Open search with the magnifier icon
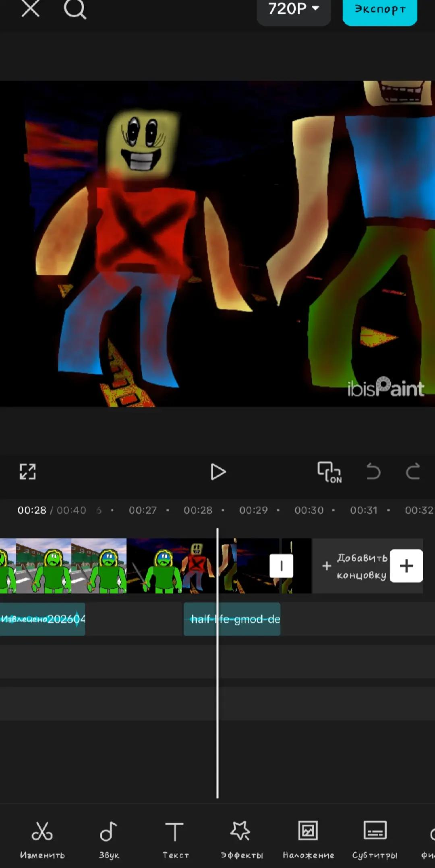Screen dimensions: 435x868 75,9
